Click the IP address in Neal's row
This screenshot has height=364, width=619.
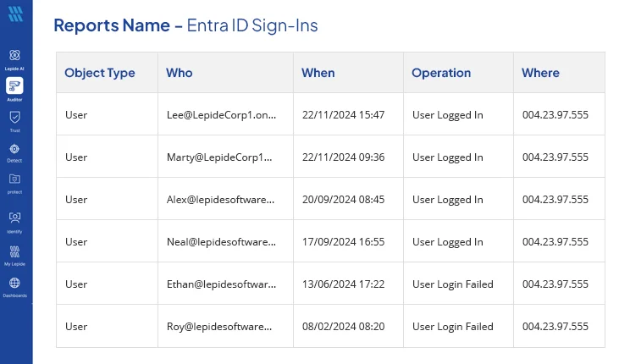pos(555,241)
